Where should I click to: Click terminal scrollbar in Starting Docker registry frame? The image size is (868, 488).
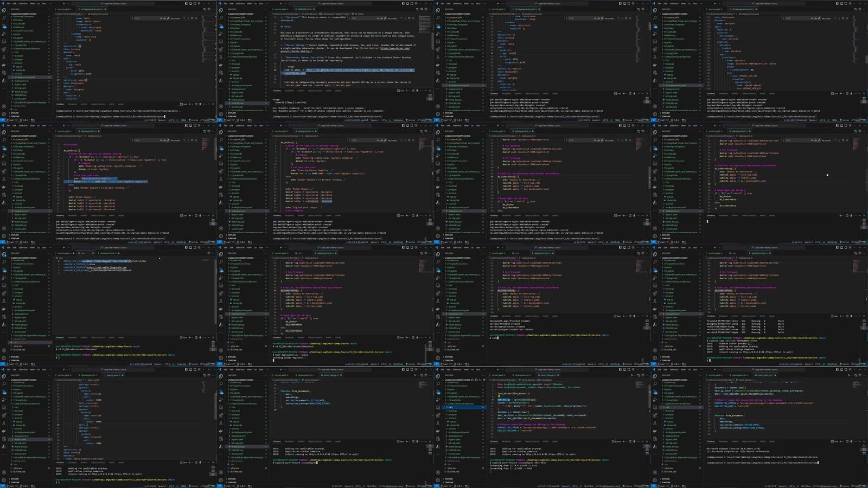(425, 352)
